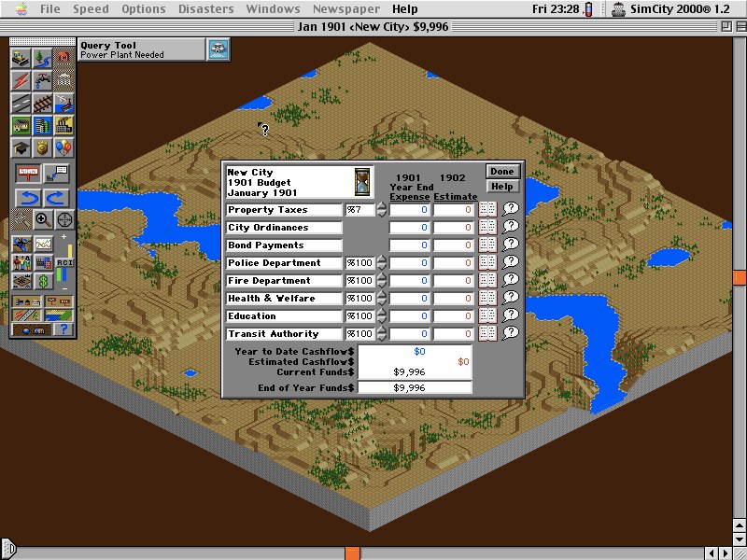The width and height of the screenshot is (747, 560).
Task: Lower Police Department funding with down arrow
Action: tap(381, 268)
